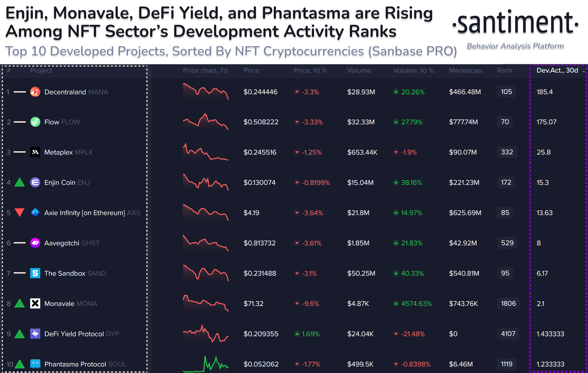Click the Decentraland MANA logo icon
The image size is (588, 373).
pos(35,92)
